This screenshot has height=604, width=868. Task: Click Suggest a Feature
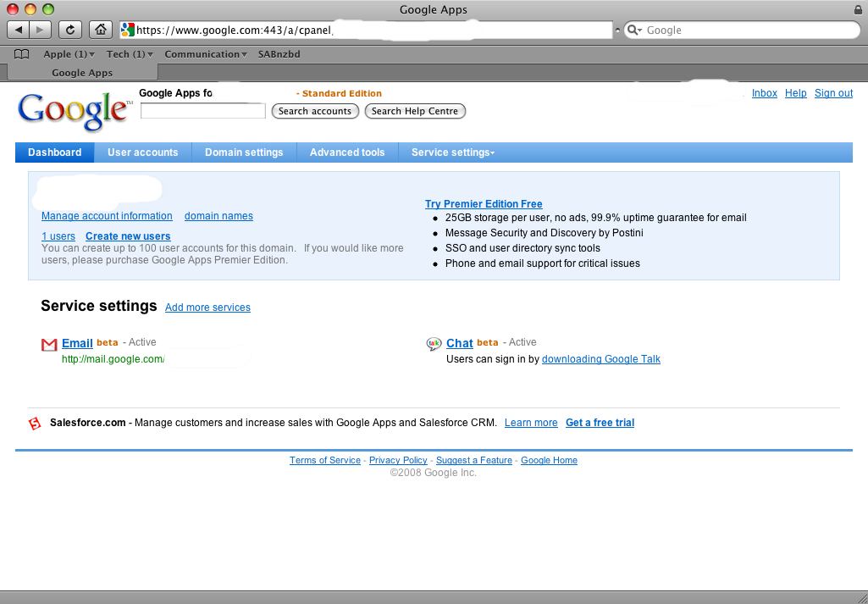[x=474, y=460]
